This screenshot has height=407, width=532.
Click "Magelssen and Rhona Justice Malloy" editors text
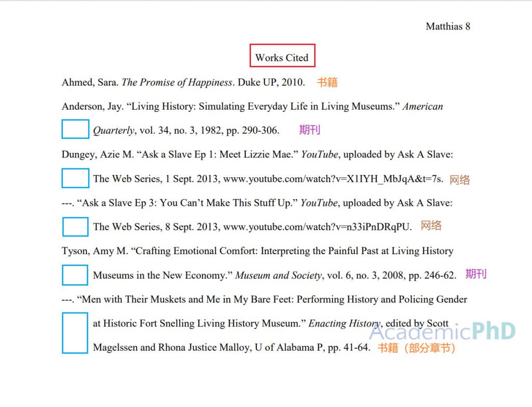[x=171, y=348]
